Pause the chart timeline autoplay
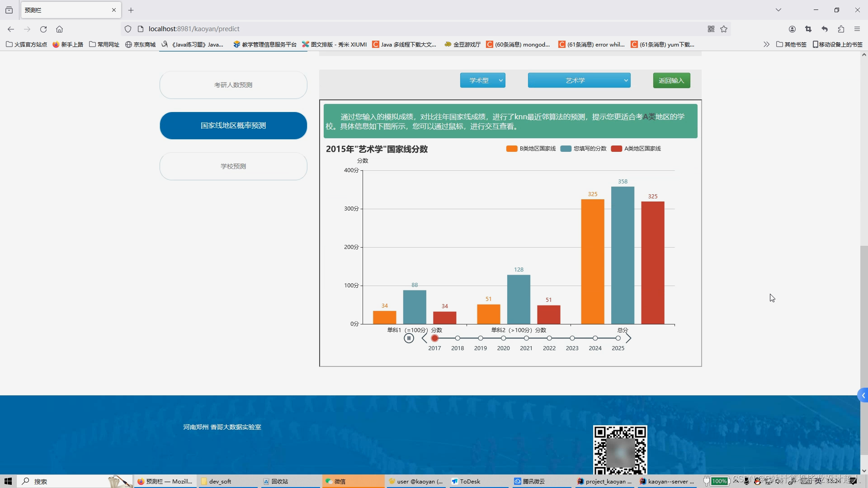This screenshot has width=868, height=488. pyautogui.click(x=409, y=338)
